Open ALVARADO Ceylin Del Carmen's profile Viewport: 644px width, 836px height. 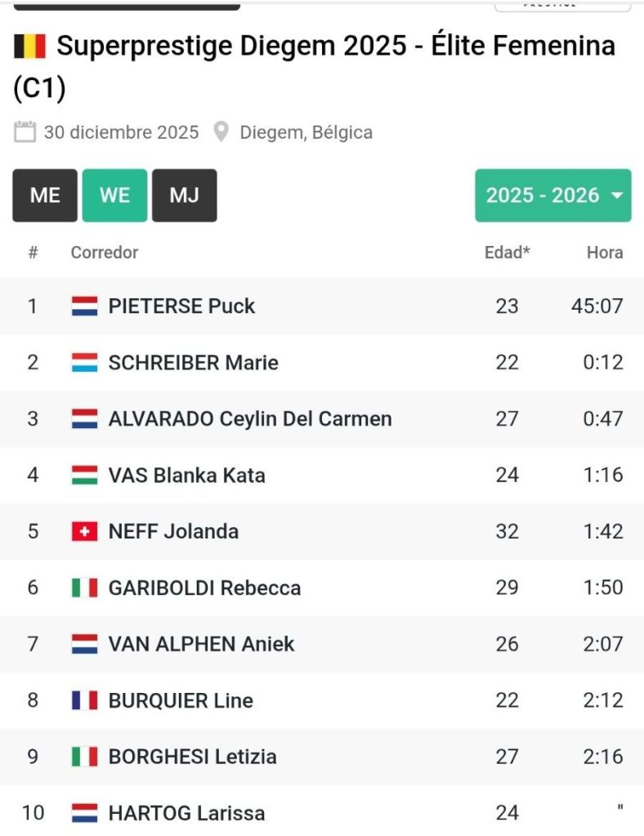click(x=250, y=419)
